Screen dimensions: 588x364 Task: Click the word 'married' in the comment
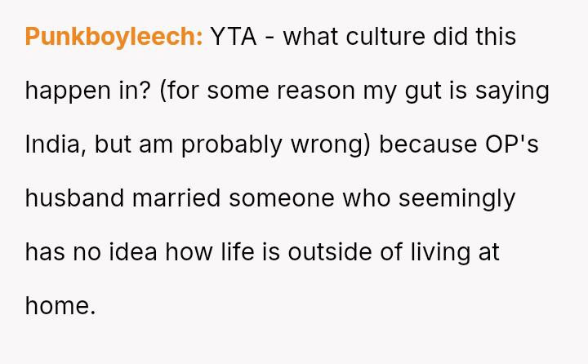[176, 198]
